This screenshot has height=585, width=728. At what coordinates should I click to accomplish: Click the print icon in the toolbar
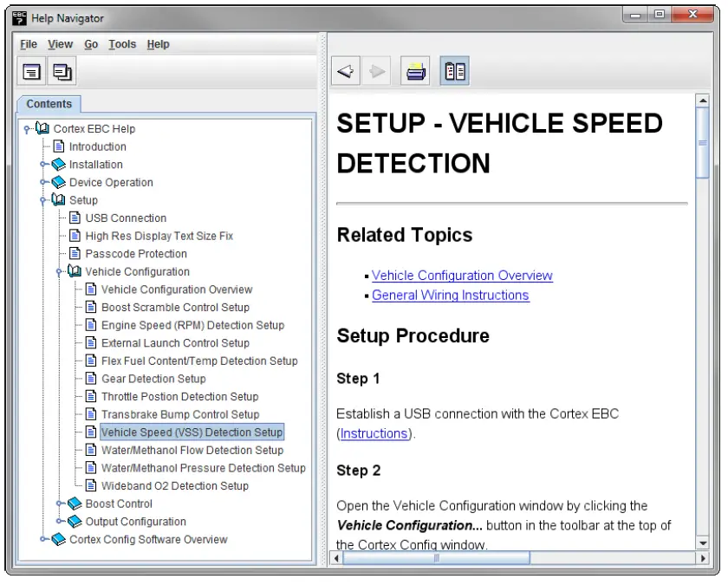tap(416, 72)
